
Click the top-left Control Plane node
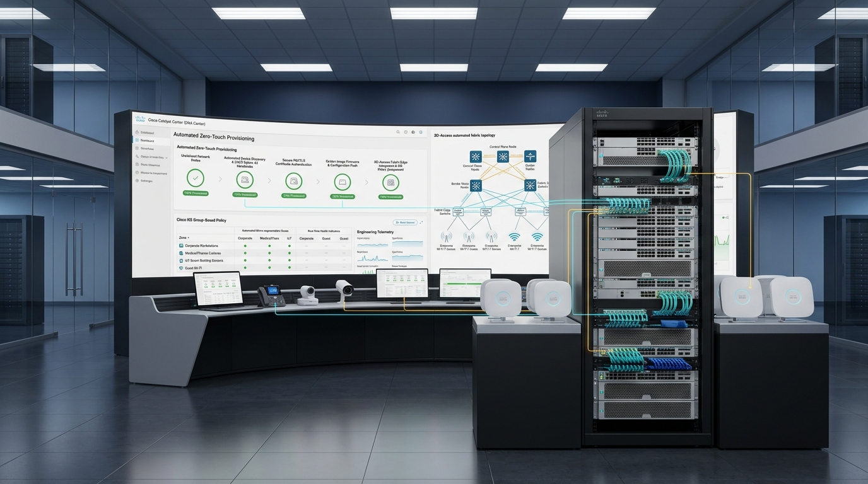click(x=476, y=156)
